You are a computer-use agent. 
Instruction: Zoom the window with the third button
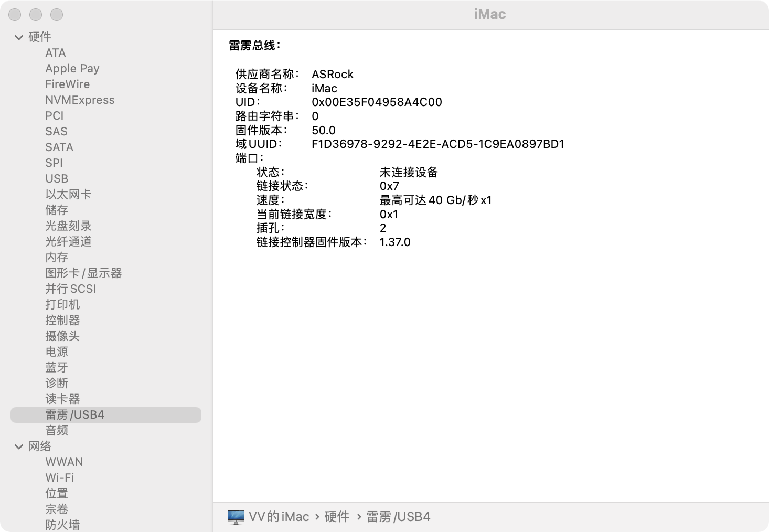point(57,15)
